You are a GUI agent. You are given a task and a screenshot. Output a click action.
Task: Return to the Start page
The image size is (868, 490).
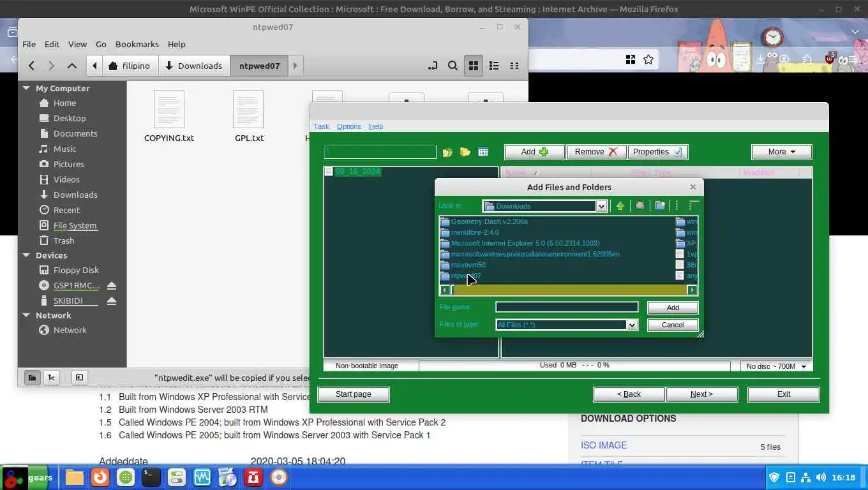353,394
